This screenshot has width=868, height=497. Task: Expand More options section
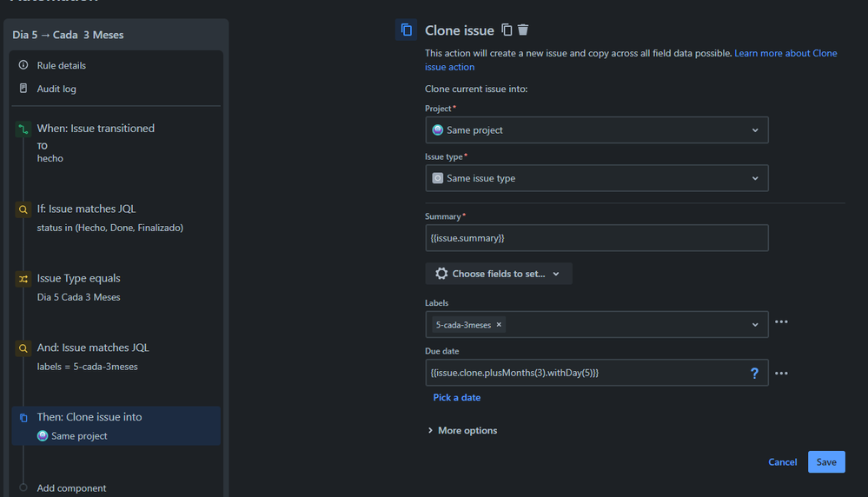click(462, 430)
